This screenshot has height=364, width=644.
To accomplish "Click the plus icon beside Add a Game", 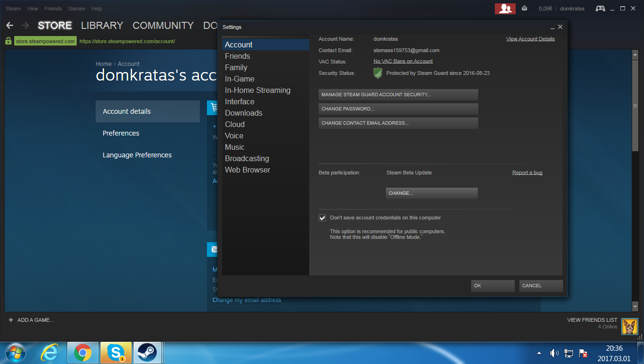I will point(11,320).
